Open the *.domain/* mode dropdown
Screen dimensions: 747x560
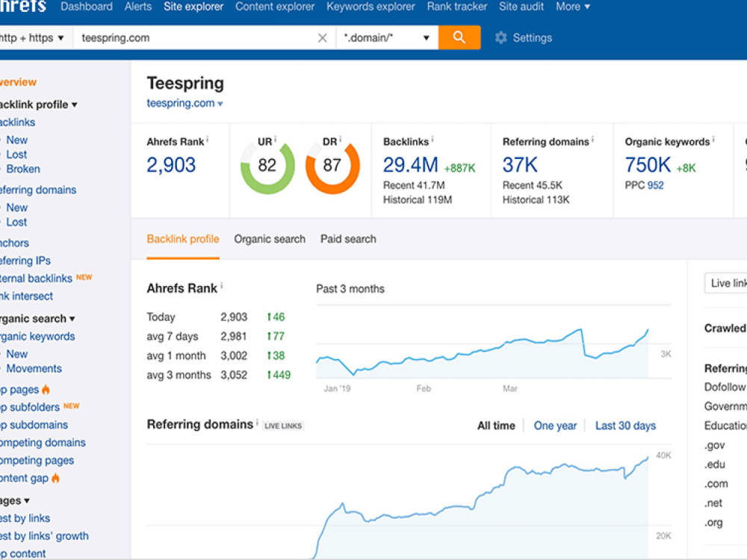pyautogui.click(x=387, y=37)
